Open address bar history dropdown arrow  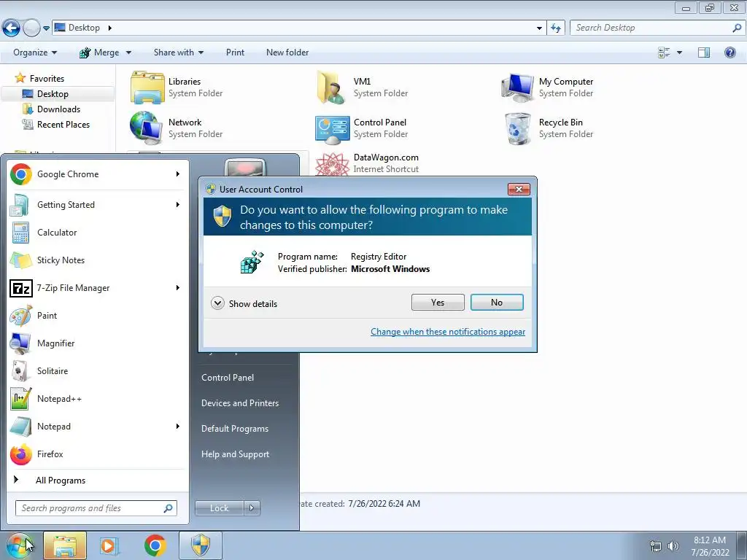click(x=539, y=28)
